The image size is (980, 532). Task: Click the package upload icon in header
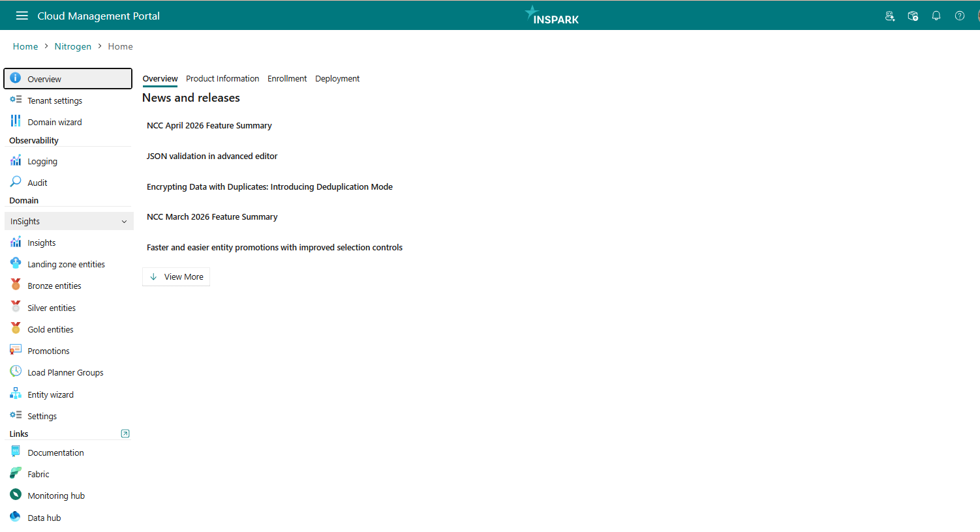(913, 16)
